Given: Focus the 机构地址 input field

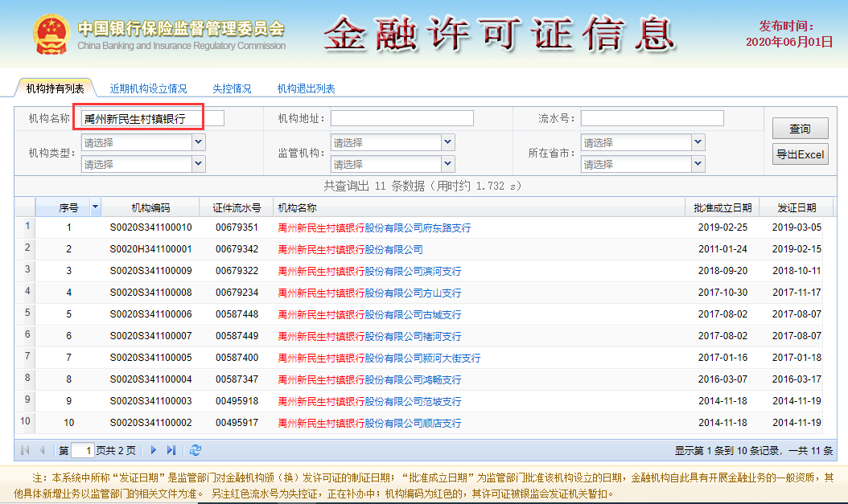Looking at the screenshot, I should 401,118.
